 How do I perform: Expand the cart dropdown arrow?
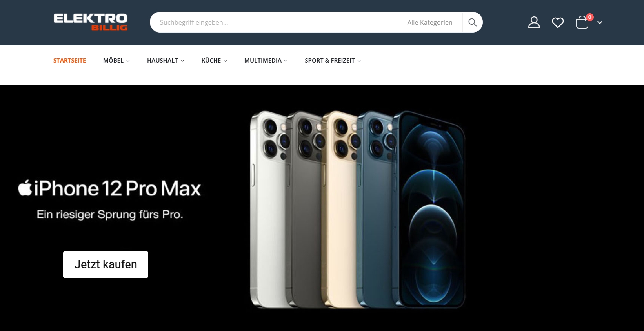coord(600,23)
